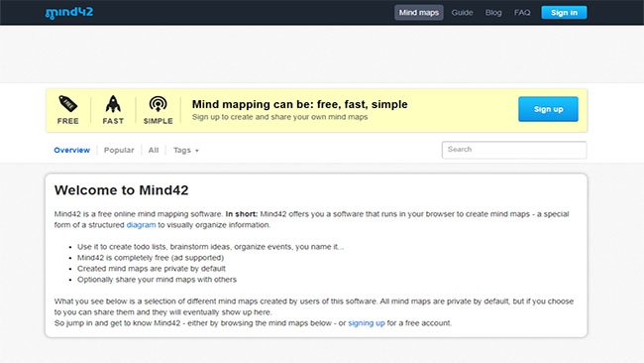Switch to the All tab
The width and height of the screenshot is (644, 363).
click(154, 150)
